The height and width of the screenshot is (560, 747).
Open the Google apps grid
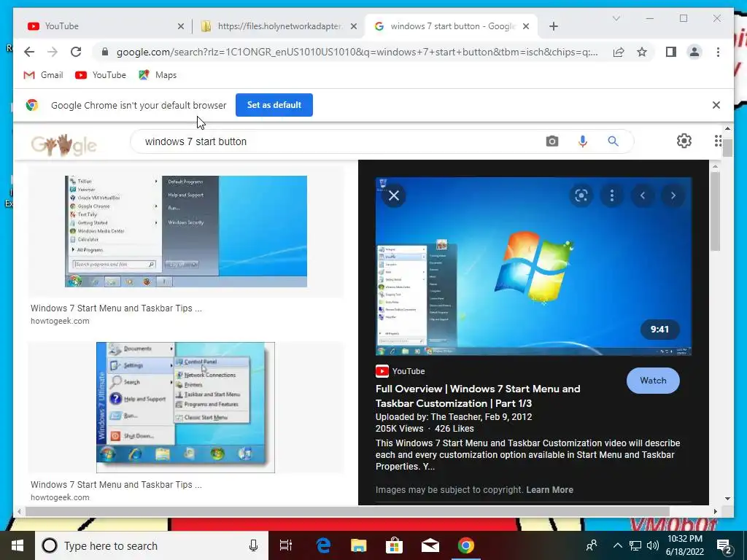(718, 141)
